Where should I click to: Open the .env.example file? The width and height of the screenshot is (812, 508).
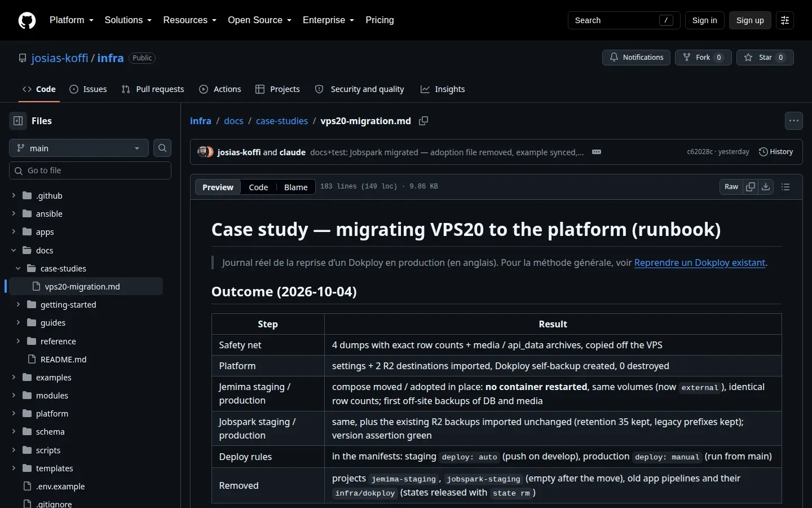tap(60, 486)
